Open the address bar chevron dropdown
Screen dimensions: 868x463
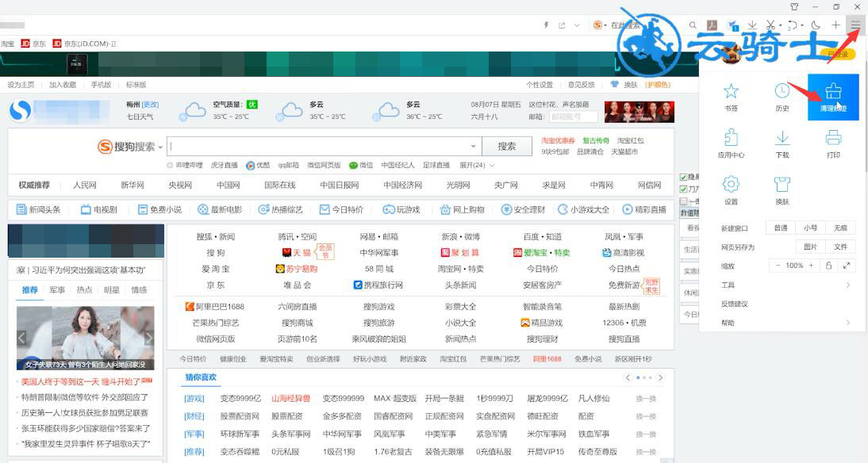[x=578, y=25]
